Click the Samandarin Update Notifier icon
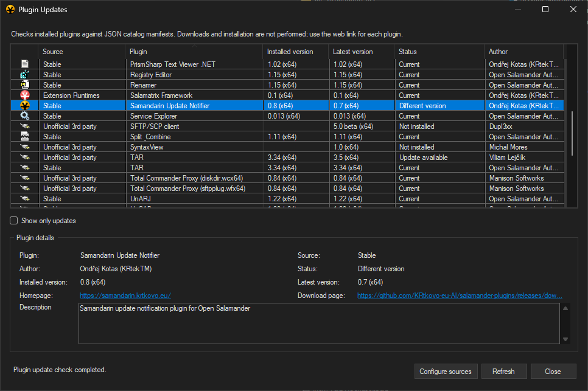This screenshot has height=391, width=588. pos(25,106)
